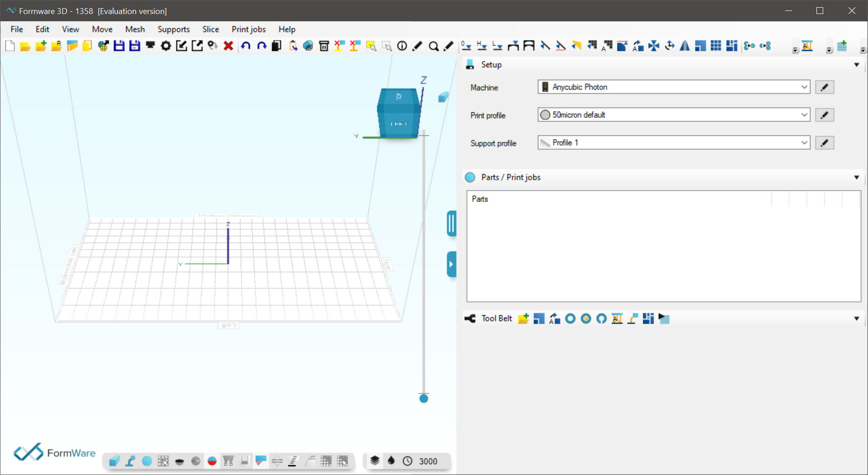Click the edit pencil button for Machine
The width and height of the screenshot is (868, 475).
[x=824, y=87]
